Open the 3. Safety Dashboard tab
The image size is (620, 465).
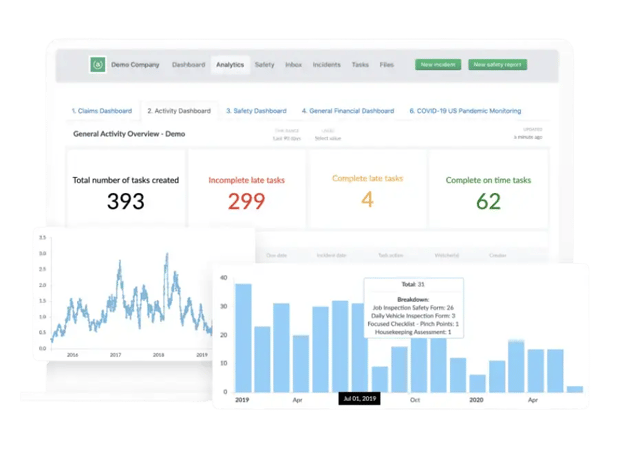pos(258,111)
